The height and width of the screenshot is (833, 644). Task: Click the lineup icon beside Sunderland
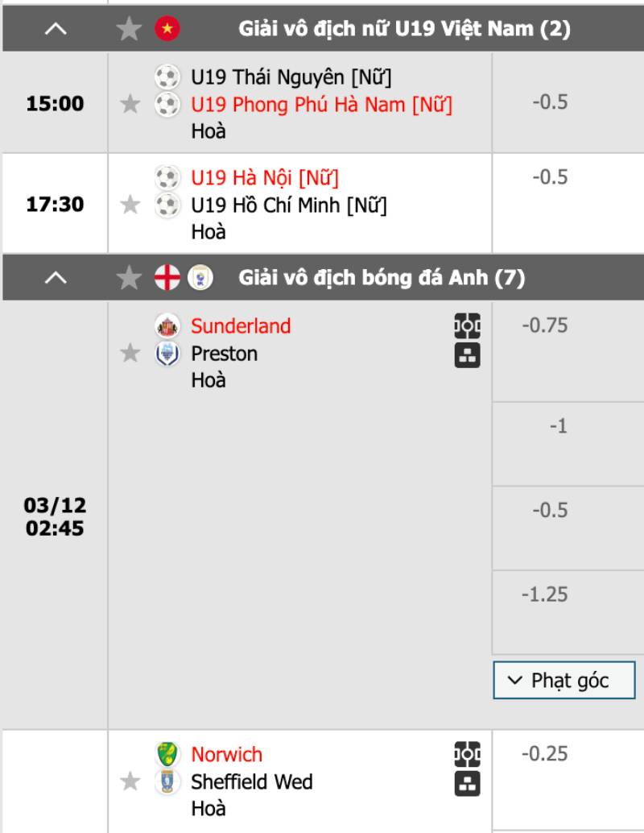[467, 326]
